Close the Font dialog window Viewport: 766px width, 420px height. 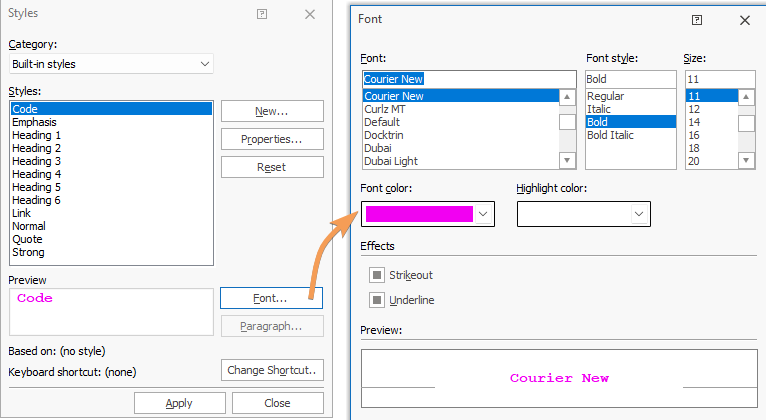(x=744, y=19)
